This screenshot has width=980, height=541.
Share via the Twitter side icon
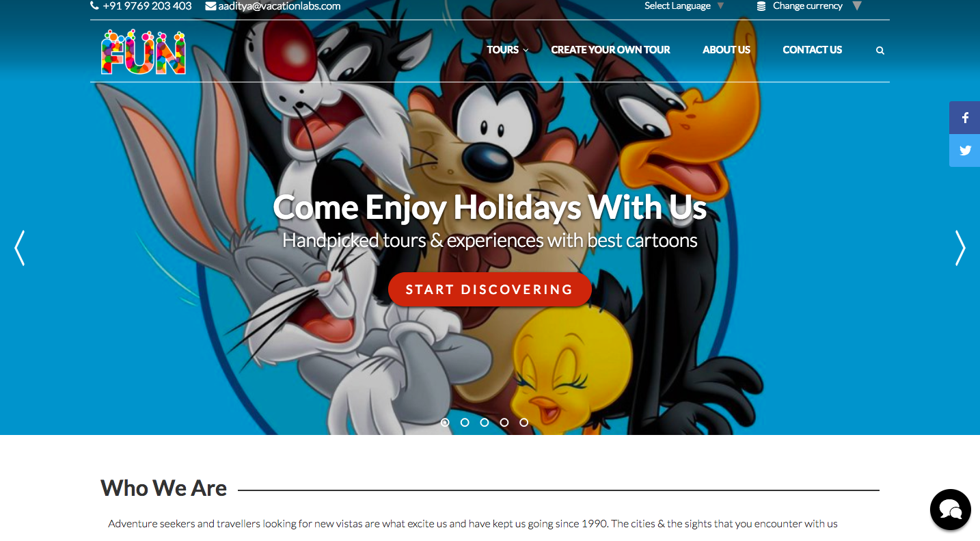pos(964,150)
